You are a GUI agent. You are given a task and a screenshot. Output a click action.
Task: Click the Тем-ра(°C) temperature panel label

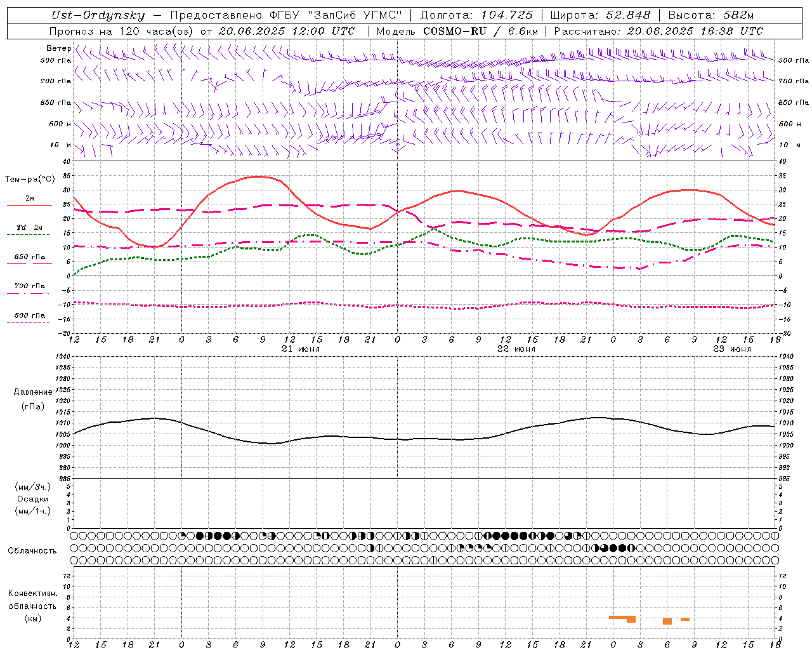click(30, 180)
